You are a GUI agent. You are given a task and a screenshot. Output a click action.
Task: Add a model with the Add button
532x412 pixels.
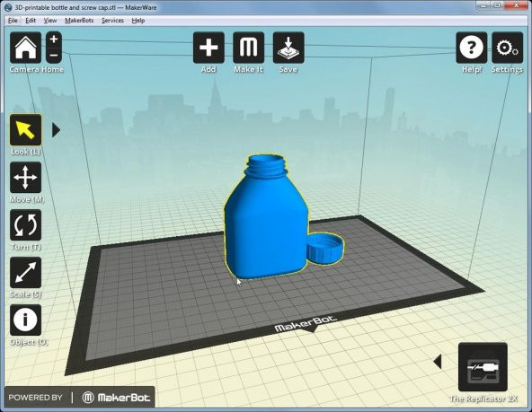pyautogui.click(x=208, y=48)
